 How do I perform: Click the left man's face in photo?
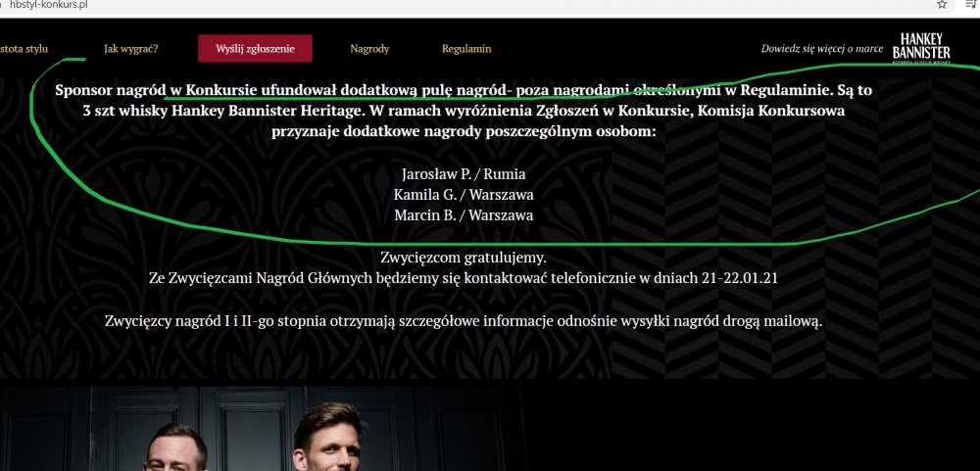[174, 453]
